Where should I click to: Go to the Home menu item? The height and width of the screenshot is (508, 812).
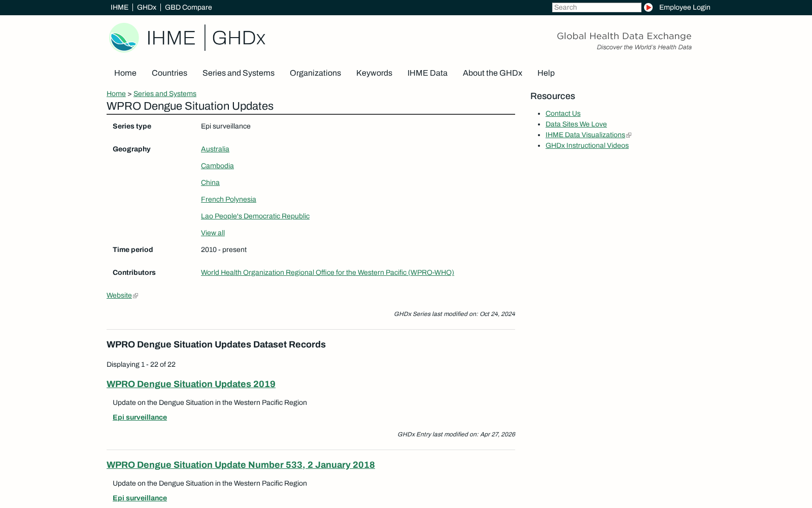point(125,73)
